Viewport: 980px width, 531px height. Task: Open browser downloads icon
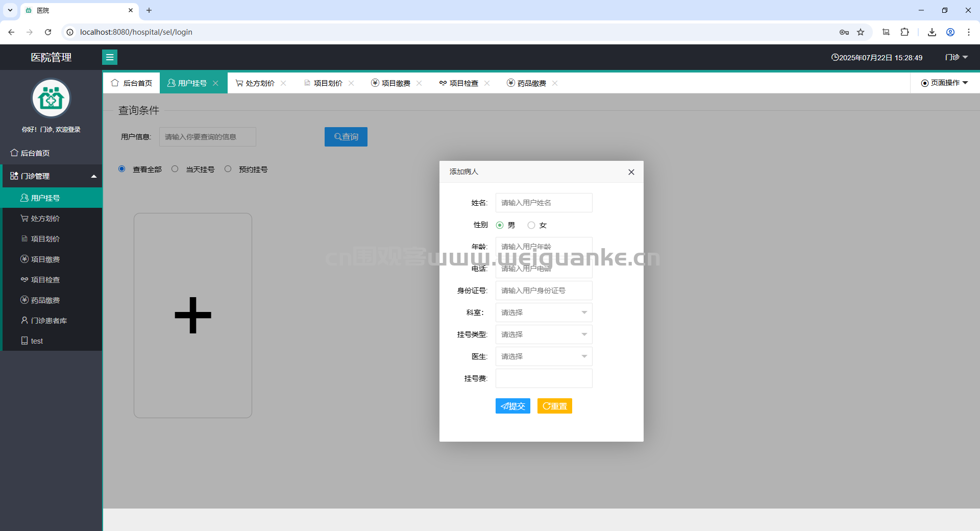coord(932,32)
